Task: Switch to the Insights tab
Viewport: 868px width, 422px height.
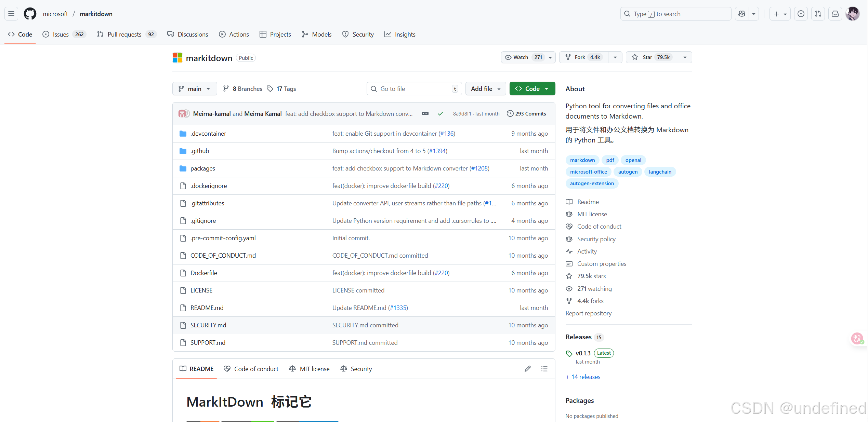Action: pos(400,34)
